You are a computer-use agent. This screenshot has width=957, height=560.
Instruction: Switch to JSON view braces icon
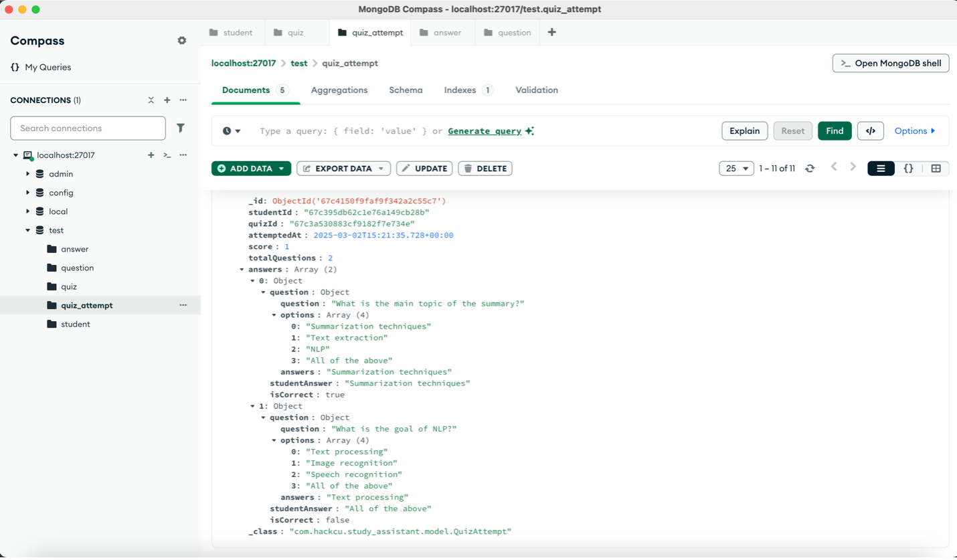point(909,169)
